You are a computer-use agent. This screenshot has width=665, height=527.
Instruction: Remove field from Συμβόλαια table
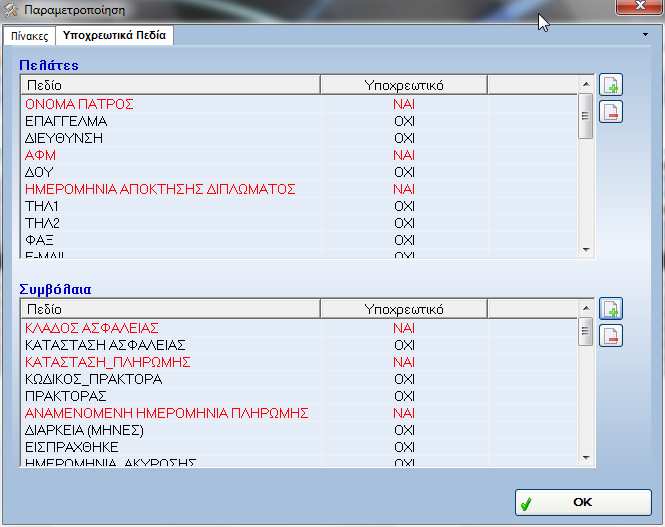(x=611, y=336)
